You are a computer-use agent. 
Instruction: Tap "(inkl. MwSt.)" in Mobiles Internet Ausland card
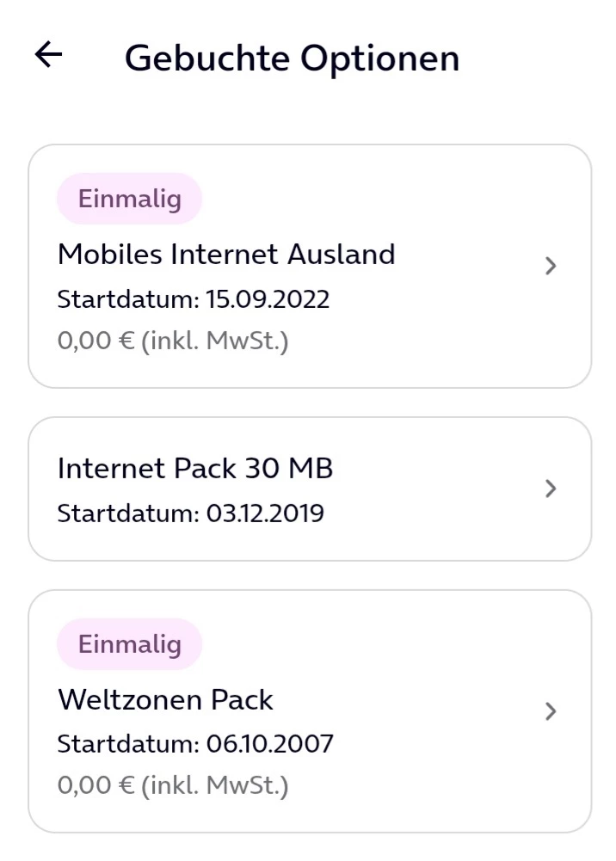pos(215,341)
